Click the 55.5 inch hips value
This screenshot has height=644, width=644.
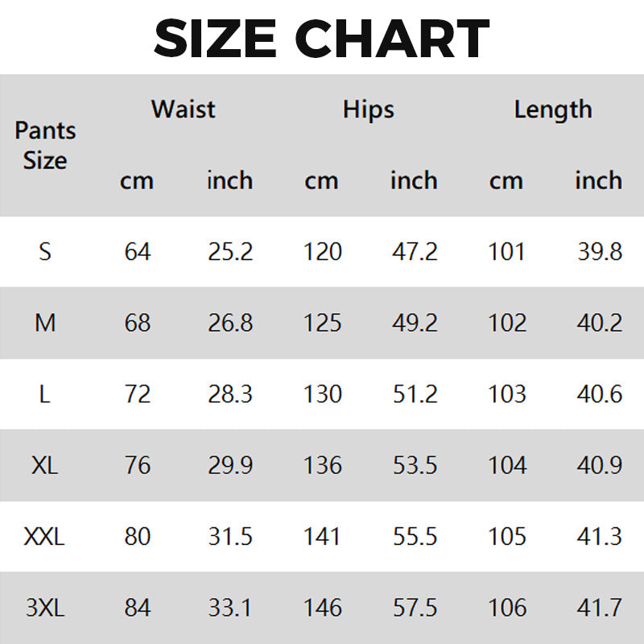[415, 536]
